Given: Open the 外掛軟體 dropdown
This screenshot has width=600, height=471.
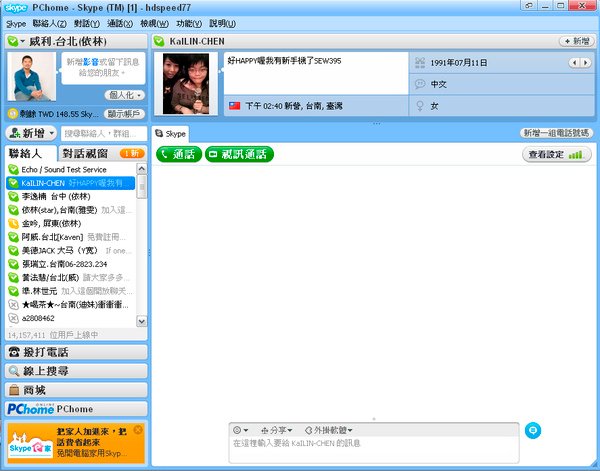Looking at the screenshot, I should pyautogui.click(x=329, y=430).
